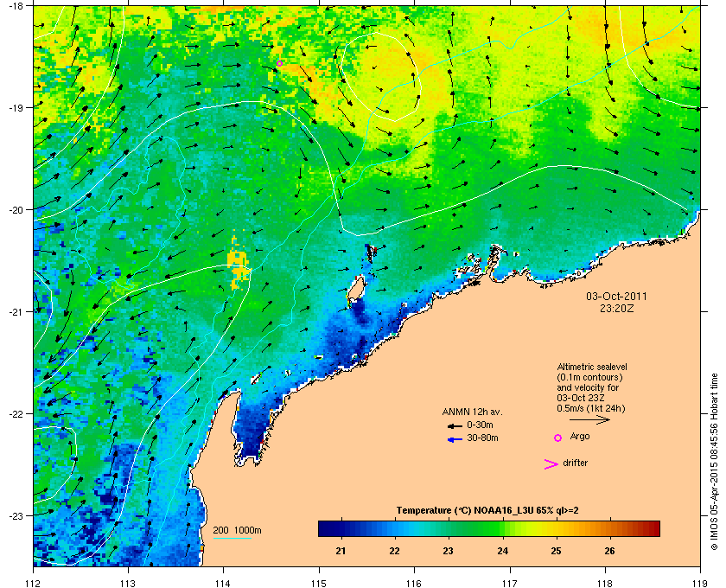Click the temperature colorbar at 25 degrees

pos(556,528)
